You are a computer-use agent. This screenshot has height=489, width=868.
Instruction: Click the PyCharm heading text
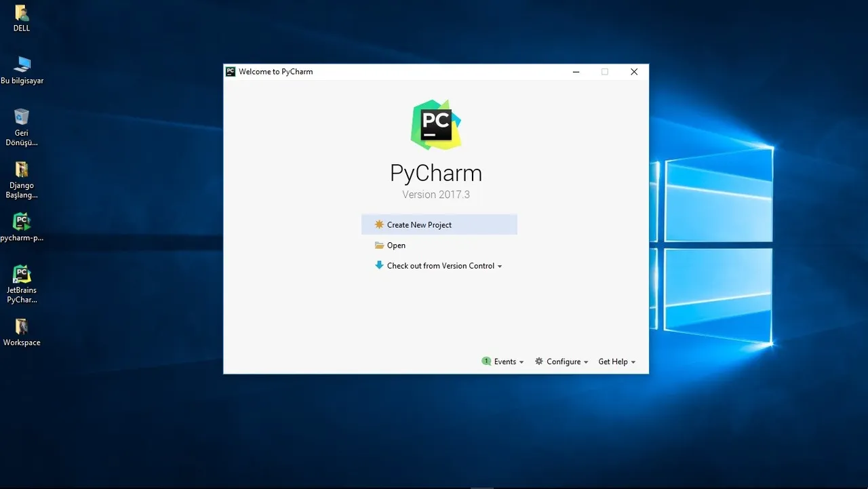coord(436,173)
